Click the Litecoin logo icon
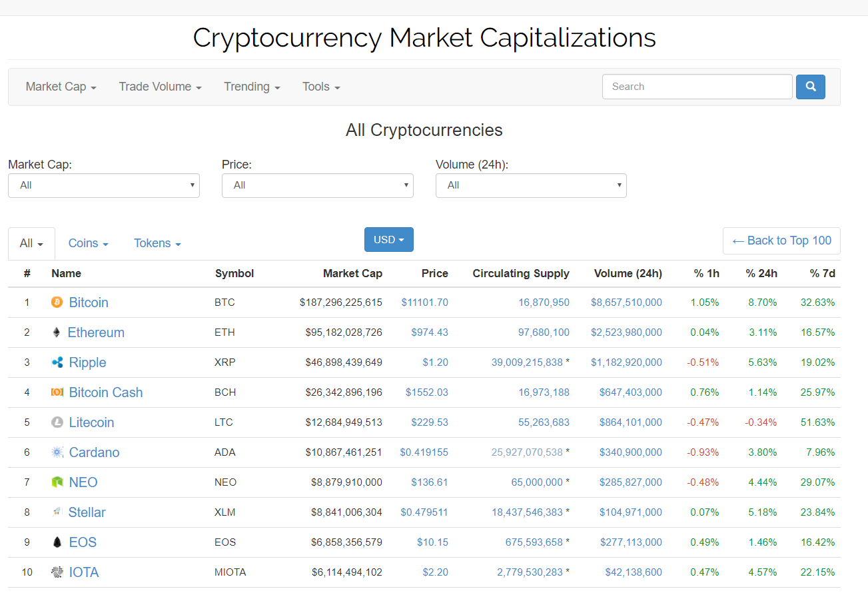The height and width of the screenshot is (595, 868). (57, 422)
